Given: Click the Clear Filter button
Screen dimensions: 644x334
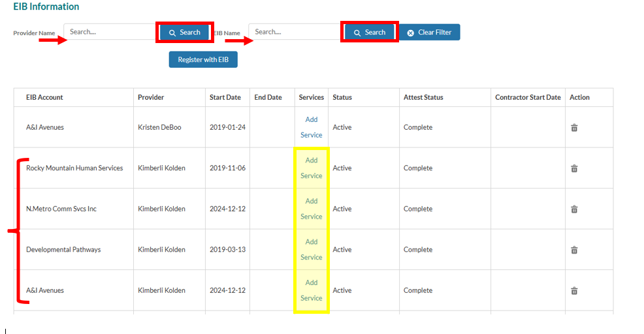Looking at the screenshot, I should (429, 33).
